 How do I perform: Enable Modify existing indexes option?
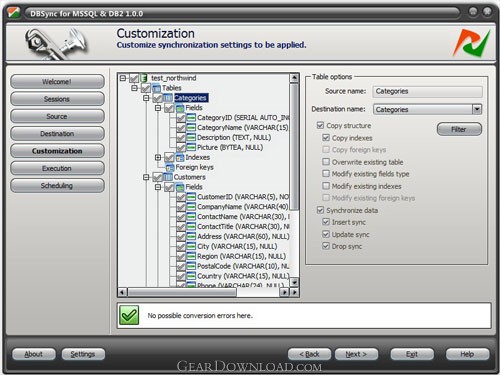pyautogui.click(x=326, y=186)
